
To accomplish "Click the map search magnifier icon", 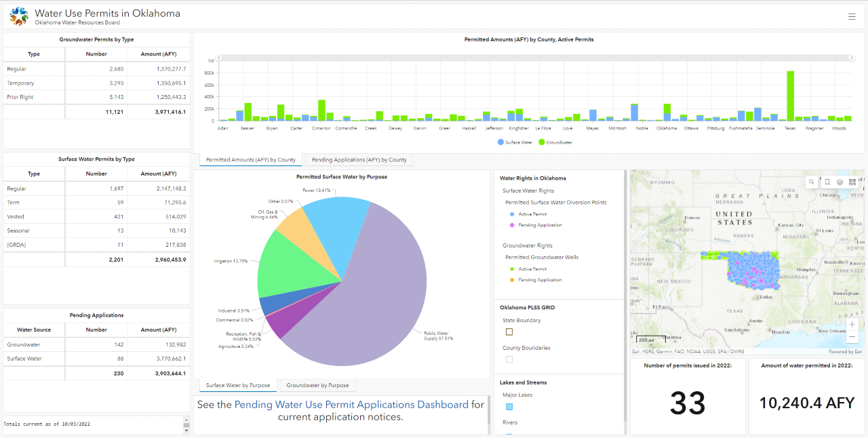I will 812,182.
